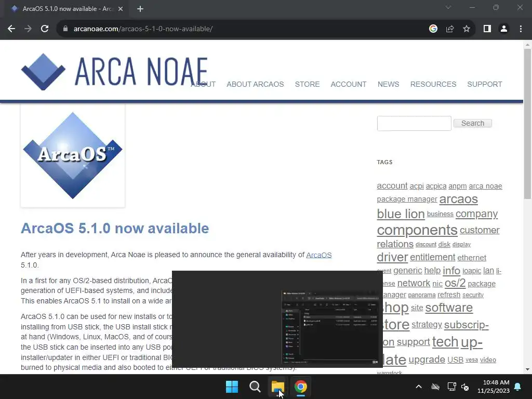Open the 'network' tag

414,283
